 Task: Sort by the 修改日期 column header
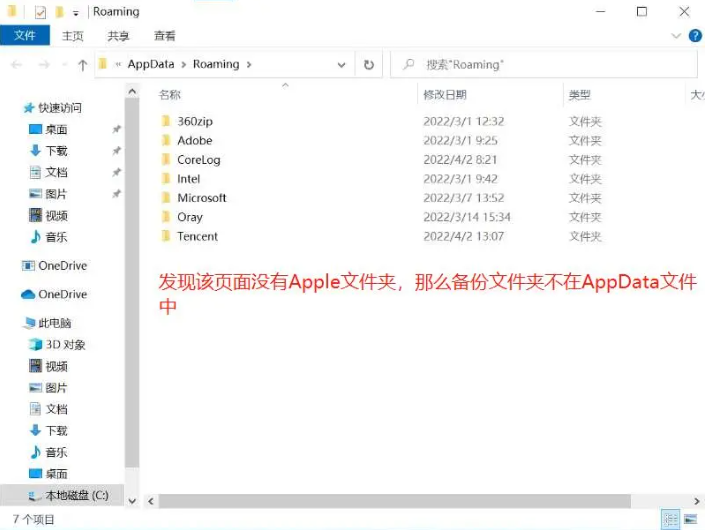point(445,95)
